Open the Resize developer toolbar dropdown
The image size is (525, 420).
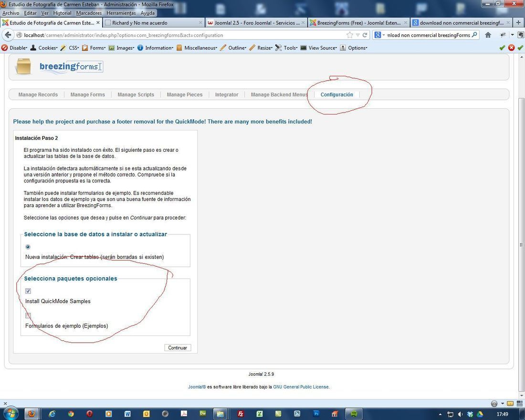click(x=261, y=48)
